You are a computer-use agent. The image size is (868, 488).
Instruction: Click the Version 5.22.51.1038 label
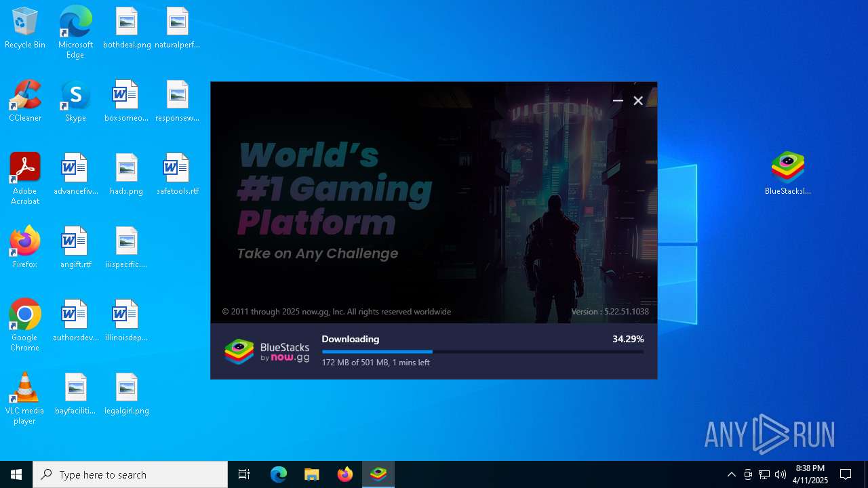[x=610, y=312]
